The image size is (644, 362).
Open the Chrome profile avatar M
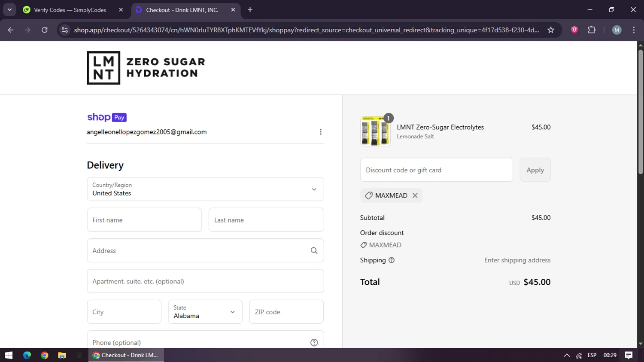[x=617, y=30]
